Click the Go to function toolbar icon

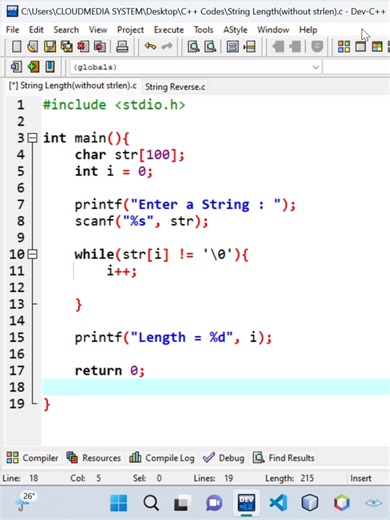point(233,46)
